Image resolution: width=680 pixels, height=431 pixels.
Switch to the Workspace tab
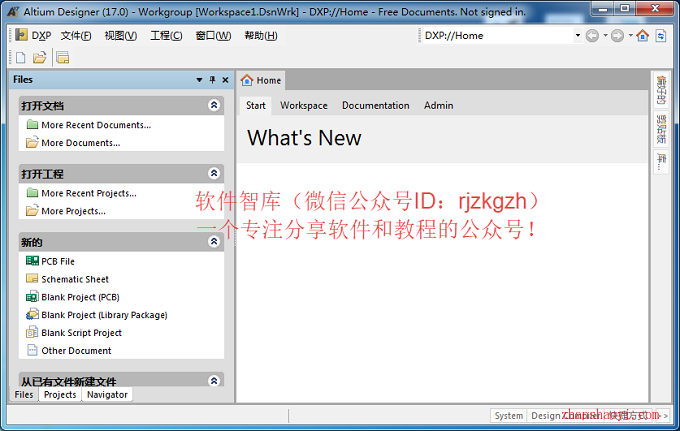coord(304,105)
